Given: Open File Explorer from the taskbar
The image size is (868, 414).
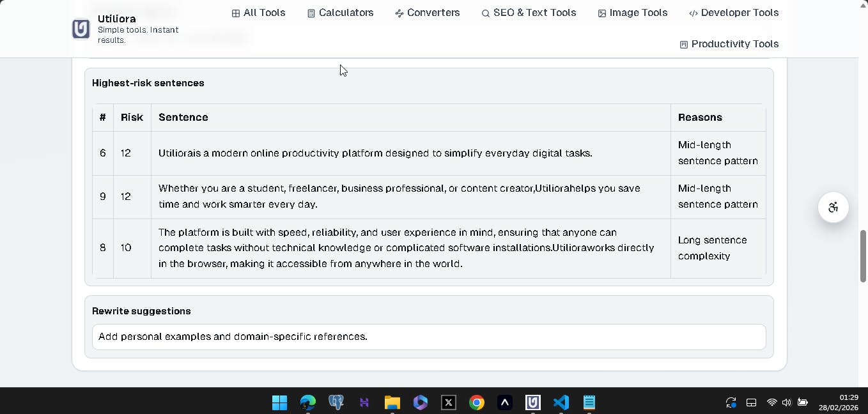Looking at the screenshot, I should (x=392, y=402).
